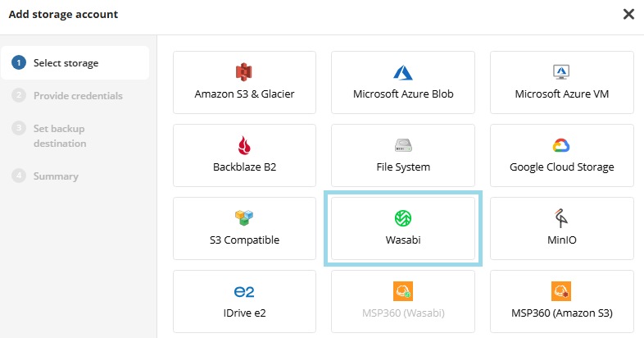Choose the MSP360 (Amazon S3) label
This screenshot has height=338, width=644.
tap(562, 313)
